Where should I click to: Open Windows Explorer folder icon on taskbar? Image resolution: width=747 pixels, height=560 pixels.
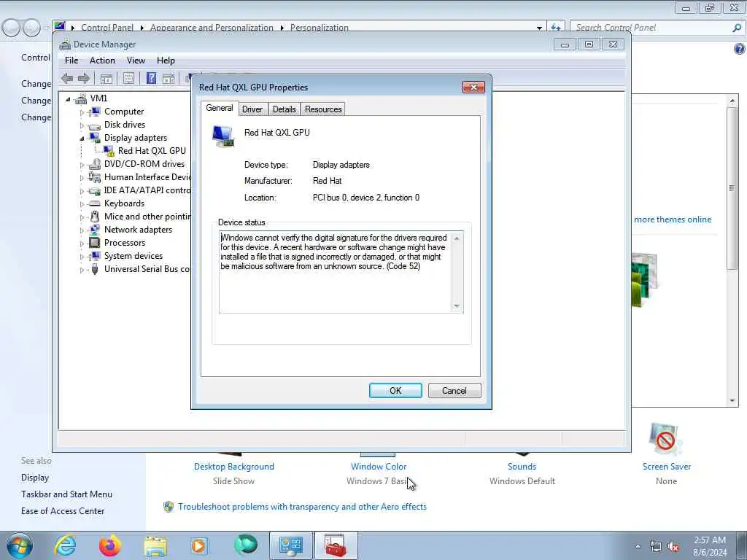[155, 547]
